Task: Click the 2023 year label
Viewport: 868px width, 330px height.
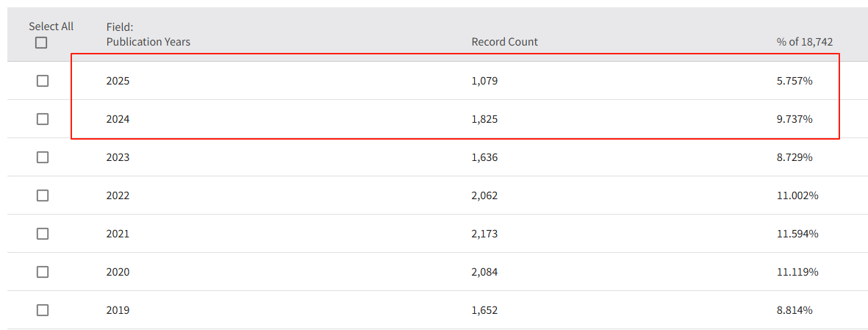Action: pos(118,157)
